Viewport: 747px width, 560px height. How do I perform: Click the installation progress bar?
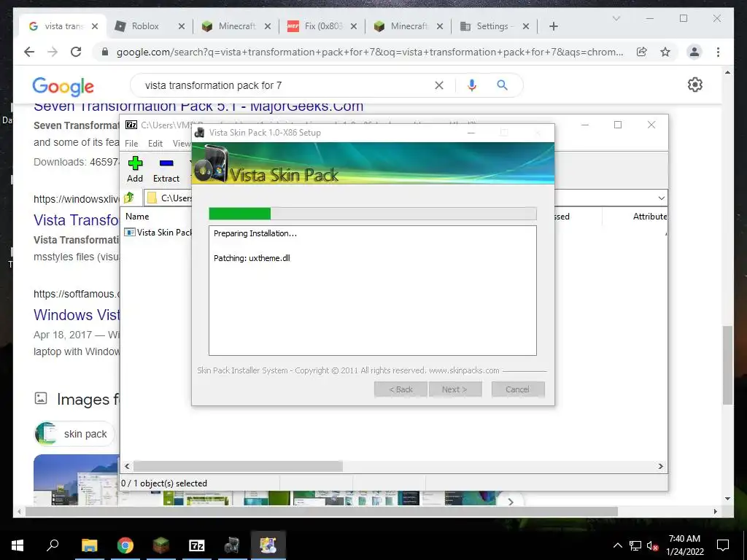373,214
